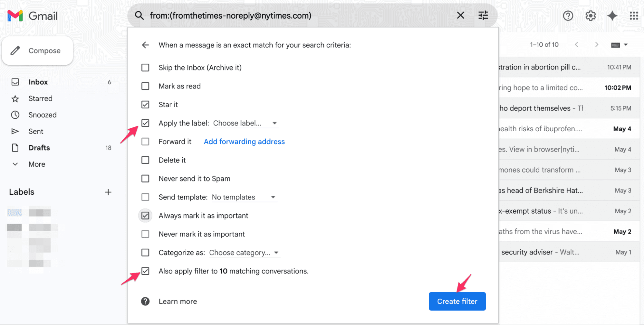
Task: Open the Choose label dropdown
Action: click(245, 123)
